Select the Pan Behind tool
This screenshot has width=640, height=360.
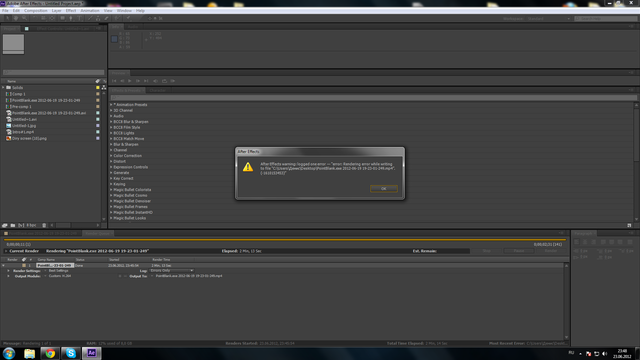52,18
